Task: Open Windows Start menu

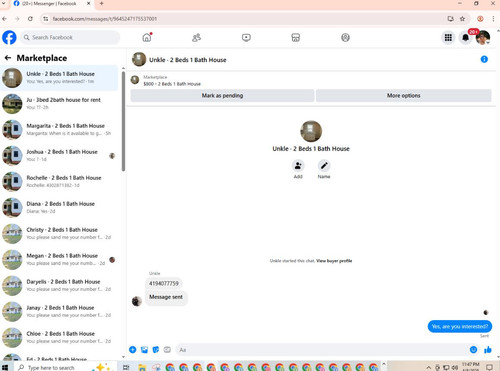Action: (x=5, y=367)
